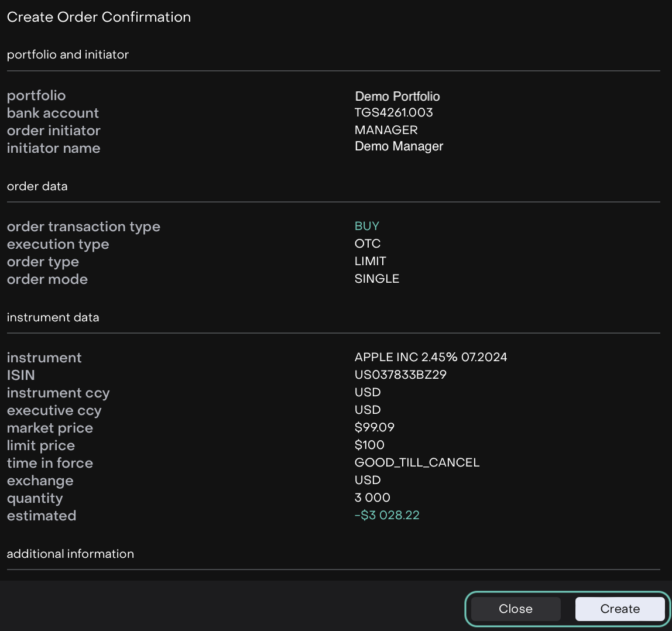Click the instrument data section header

coord(53,317)
